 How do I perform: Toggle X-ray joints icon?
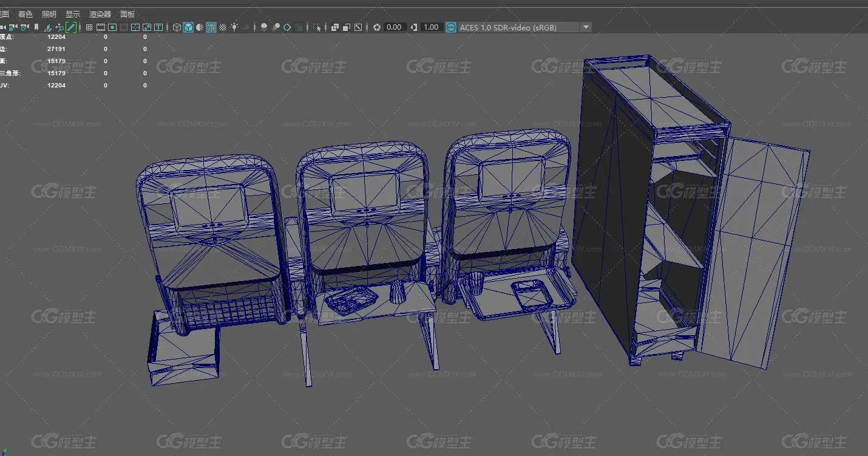(358, 27)
